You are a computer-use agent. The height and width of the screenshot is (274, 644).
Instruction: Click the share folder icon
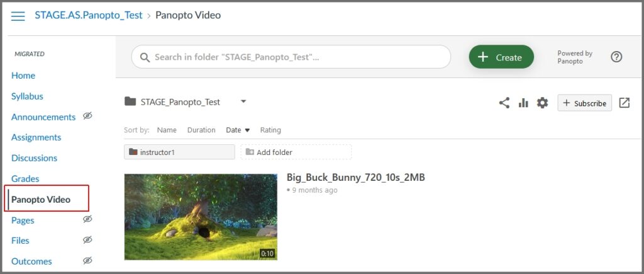(504, 103)
